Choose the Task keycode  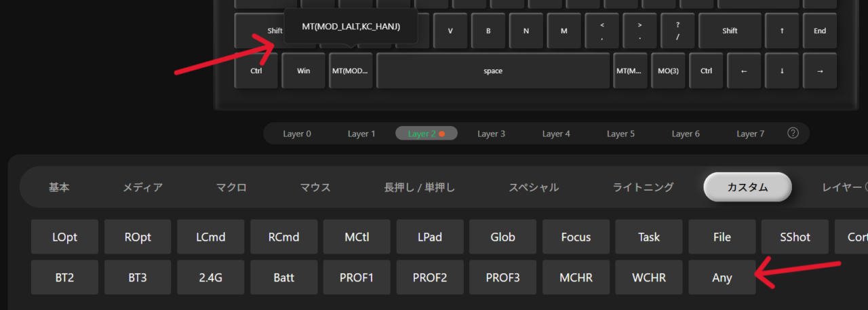(649, 237)
